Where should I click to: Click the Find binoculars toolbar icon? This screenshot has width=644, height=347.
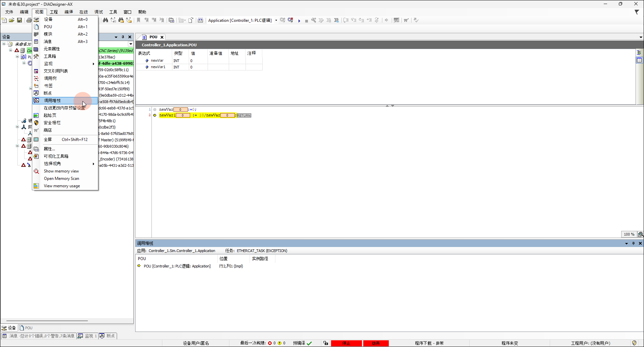[x=105, y=20]
